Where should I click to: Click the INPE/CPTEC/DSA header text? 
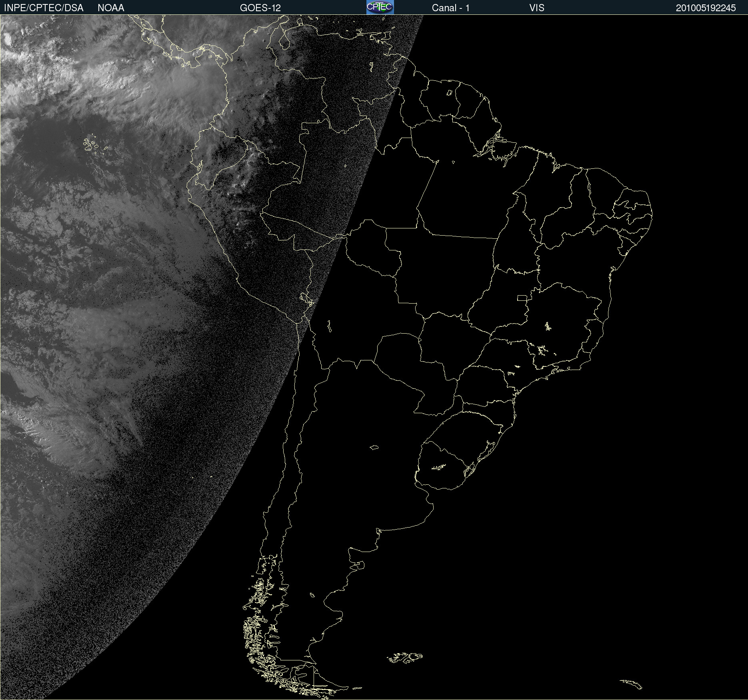pyautogui.click(x=44, y=8)
